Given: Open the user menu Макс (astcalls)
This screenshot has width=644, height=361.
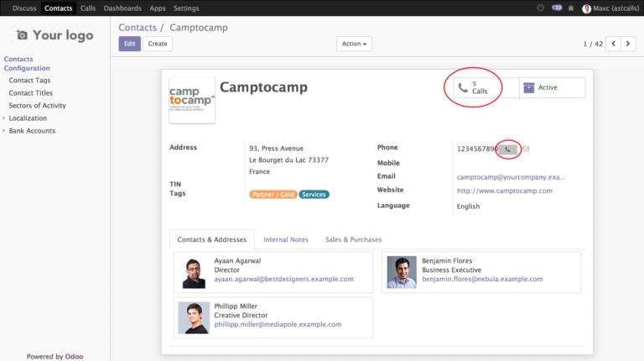Looking at the screenshot, I should [610, 8].
